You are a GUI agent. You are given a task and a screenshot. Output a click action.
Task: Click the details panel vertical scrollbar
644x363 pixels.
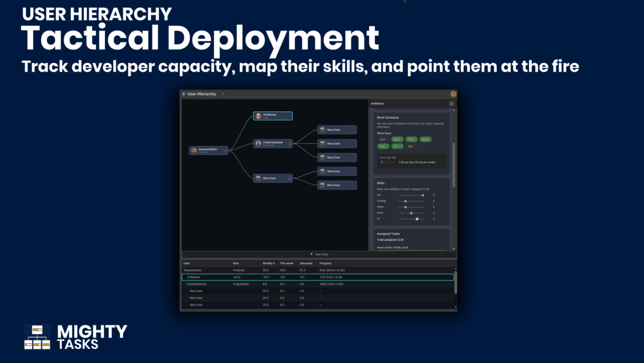pos(454,165)
